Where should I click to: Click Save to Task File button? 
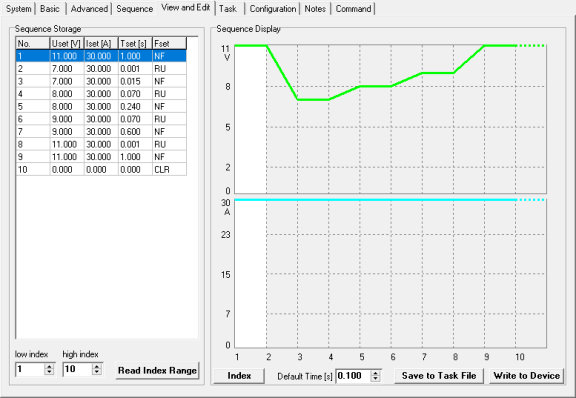439,376
